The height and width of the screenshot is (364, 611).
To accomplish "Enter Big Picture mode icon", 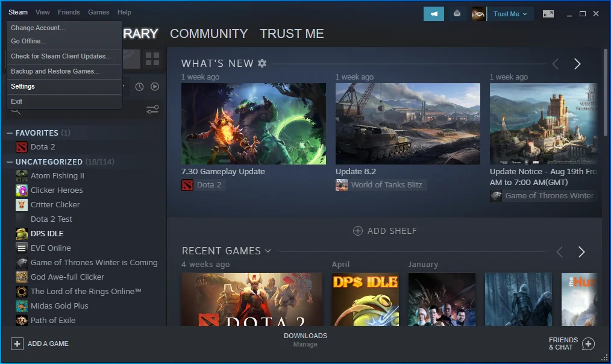I will (x=548, y=14).
